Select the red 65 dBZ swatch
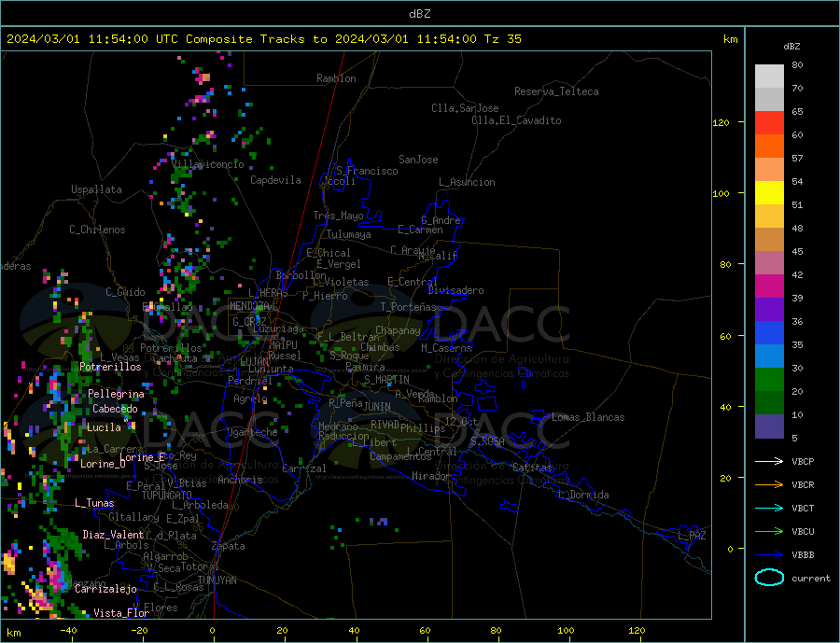The height and width of the screenshot is (643, 840). point(769,122)
